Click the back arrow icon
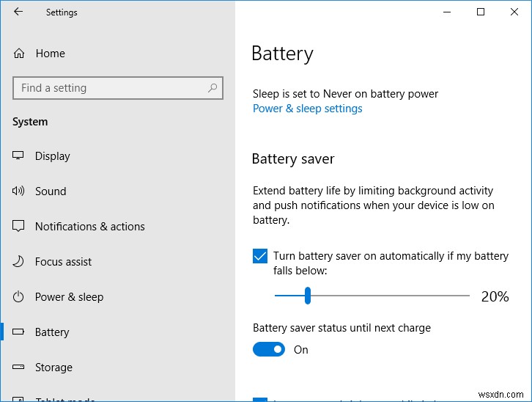 click(18, 12)
